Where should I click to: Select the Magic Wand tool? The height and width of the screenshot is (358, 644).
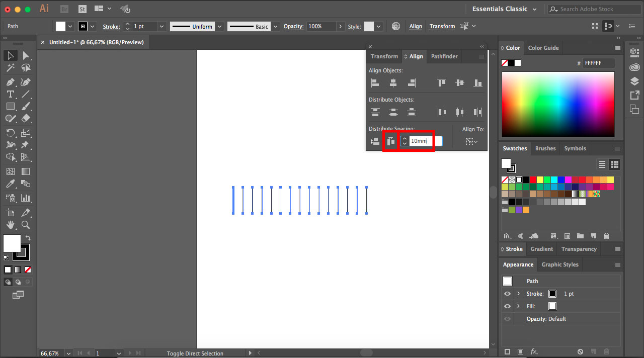10,68
